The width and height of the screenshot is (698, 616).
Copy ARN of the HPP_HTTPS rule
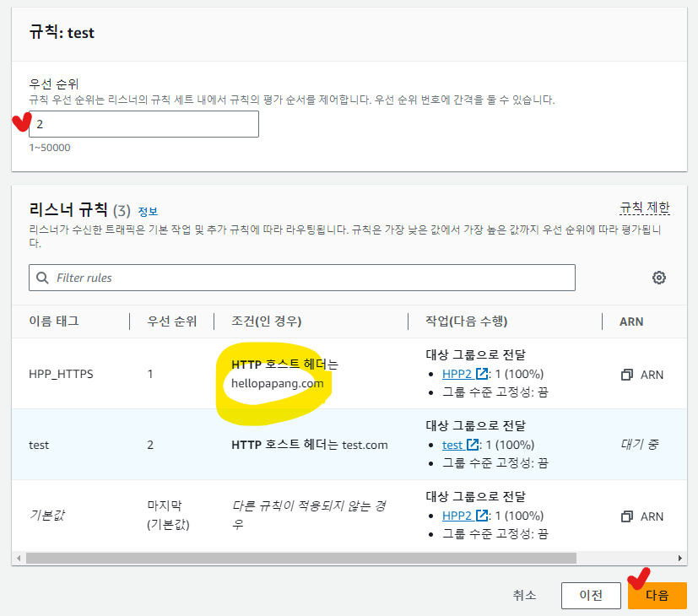(x=627, y=375)
